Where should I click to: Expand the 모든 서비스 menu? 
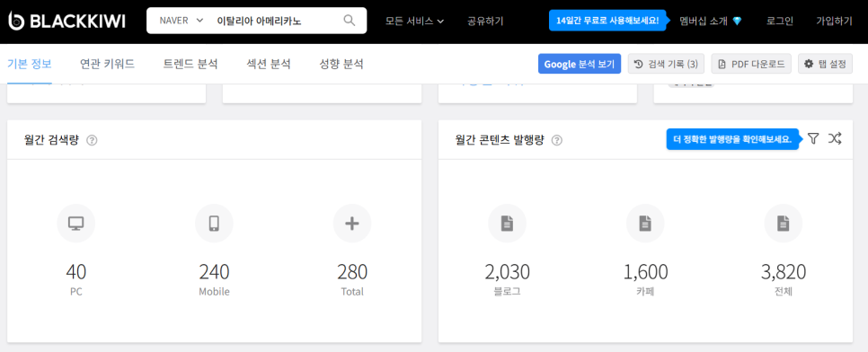[415, 21]
